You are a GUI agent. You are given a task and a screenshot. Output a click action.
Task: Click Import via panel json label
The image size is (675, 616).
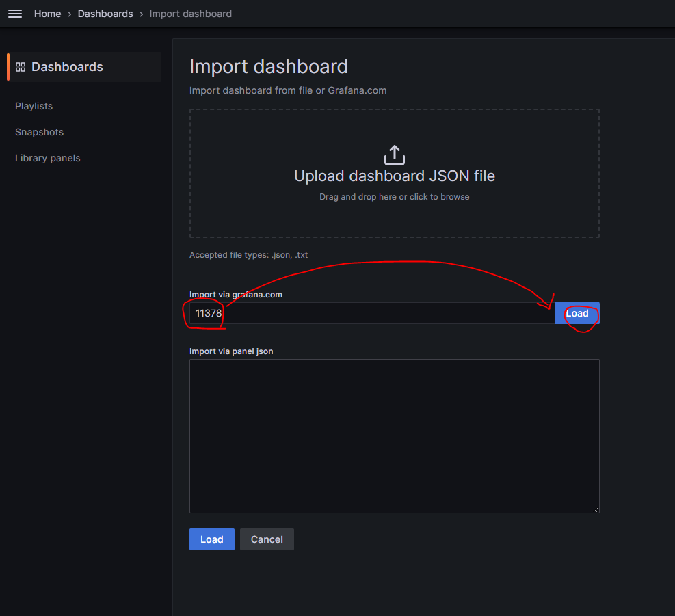coord(231,351)
